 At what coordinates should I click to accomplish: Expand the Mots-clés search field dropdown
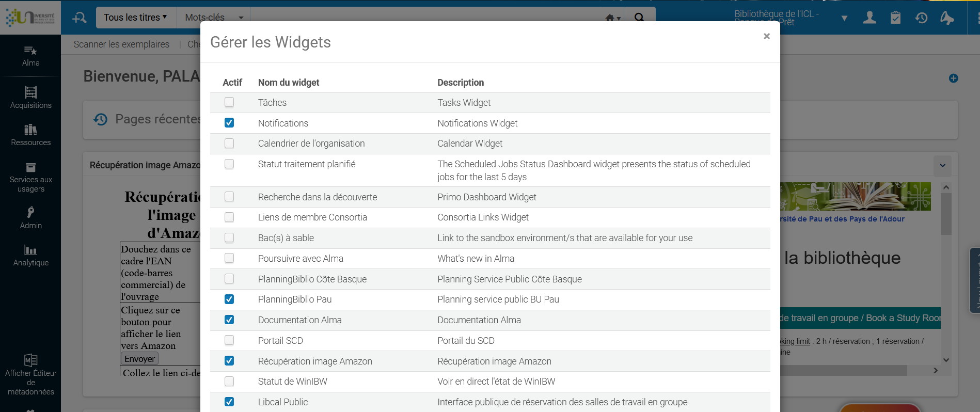click(241, 18)
